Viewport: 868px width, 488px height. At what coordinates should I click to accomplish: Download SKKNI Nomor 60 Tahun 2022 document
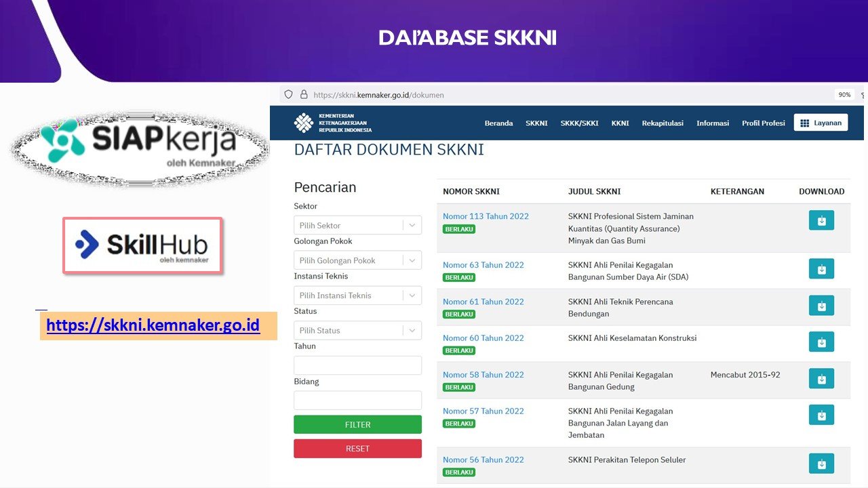[821, 342]
